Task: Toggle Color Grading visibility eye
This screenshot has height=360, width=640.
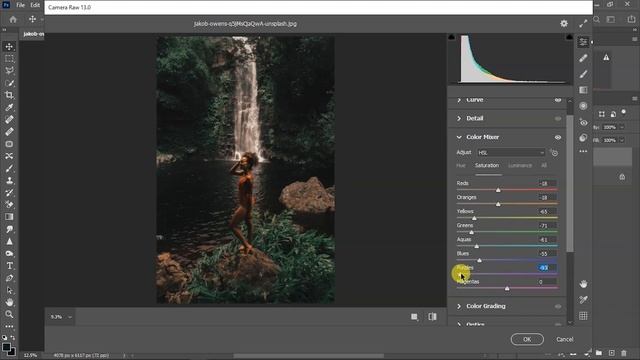Action: pyautogui.click(x=558, y=307)
